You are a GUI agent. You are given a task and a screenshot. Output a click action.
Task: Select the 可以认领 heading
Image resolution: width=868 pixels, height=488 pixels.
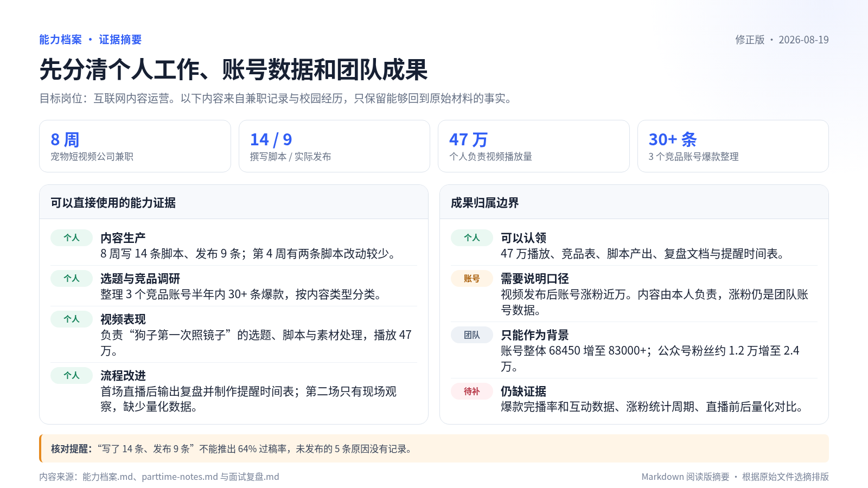coord(524,238)
